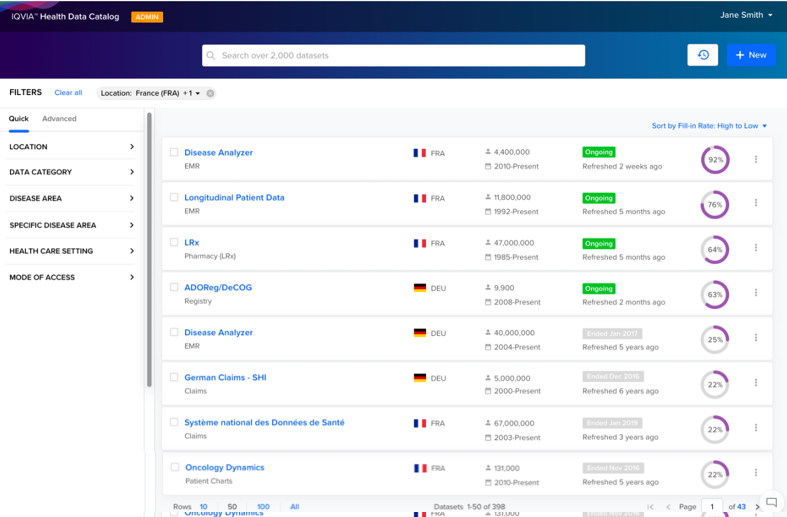787x517 pixels.
Task: Open Système national des Données de Santé link
Action: (264, 422)
